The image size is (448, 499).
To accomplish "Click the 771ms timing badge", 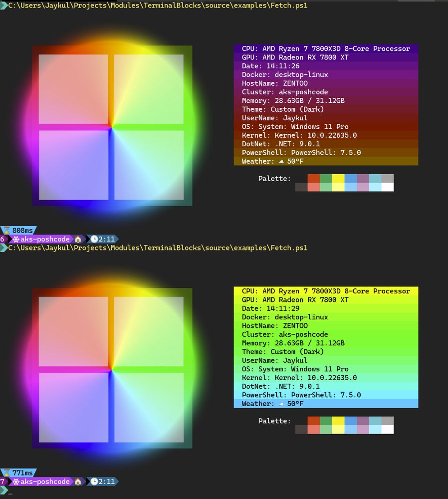I will [x=18, y=473].
